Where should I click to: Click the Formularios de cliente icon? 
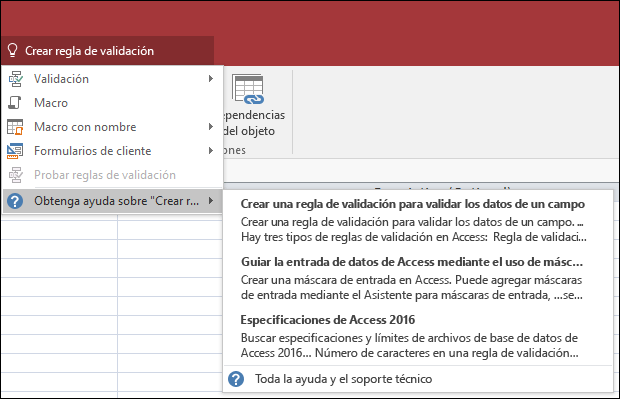tap(15, 151)
